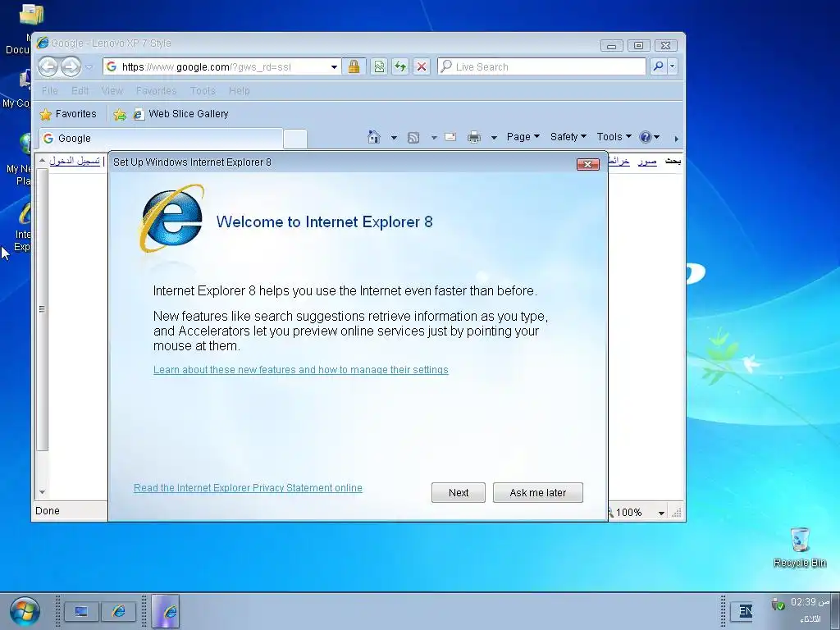This screenshot has width=840, height=630.
Task: Click the scroll down arrow on page scrollbar
Action: 43,492
